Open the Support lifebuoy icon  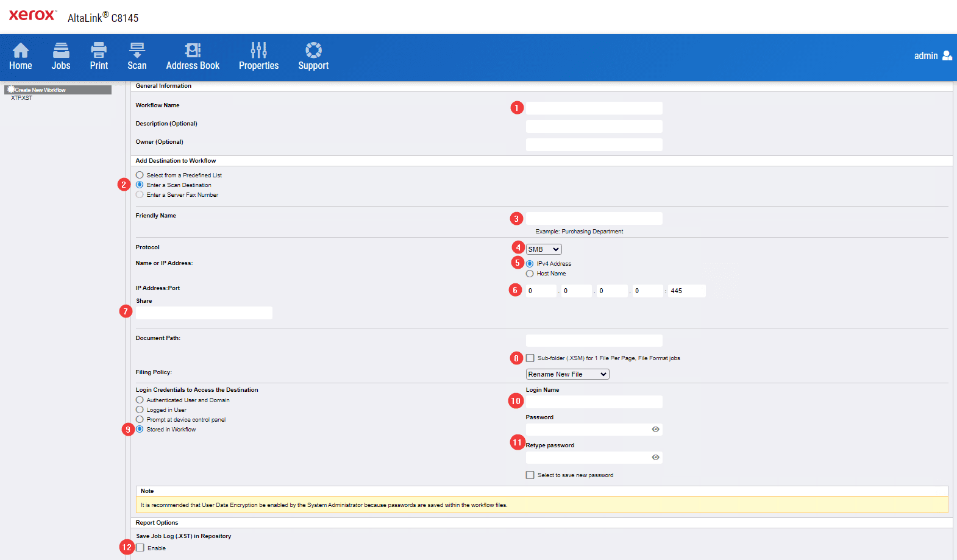point(313,50)
